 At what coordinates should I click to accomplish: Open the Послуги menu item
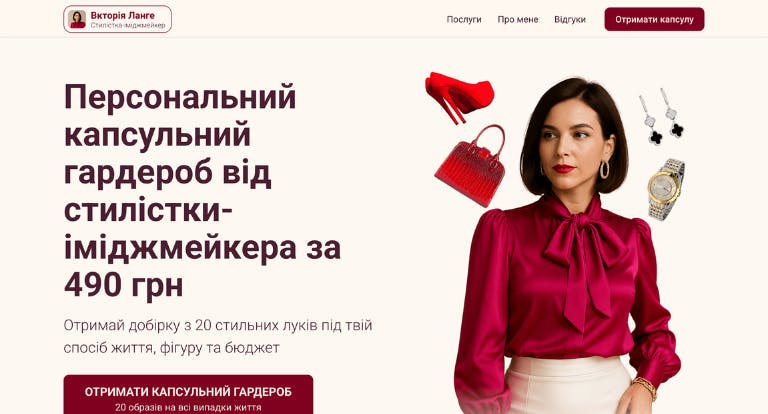(x=464, y=19)
